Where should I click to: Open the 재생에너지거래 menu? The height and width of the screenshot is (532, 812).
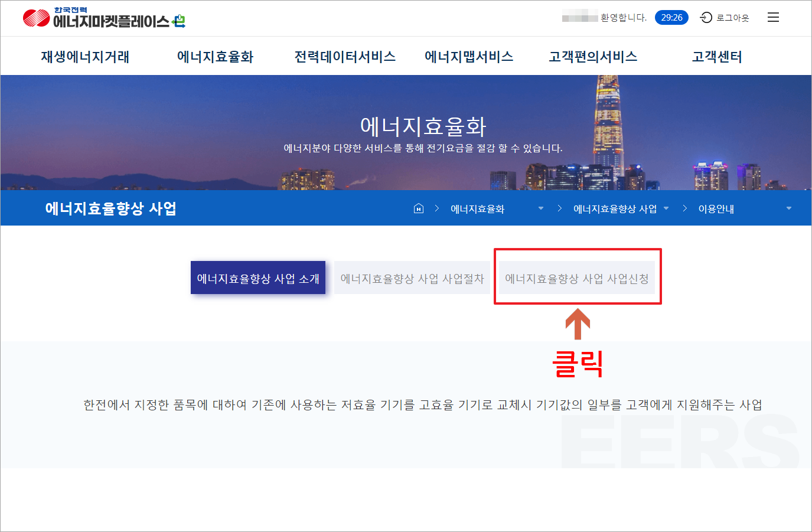point(84,56)
